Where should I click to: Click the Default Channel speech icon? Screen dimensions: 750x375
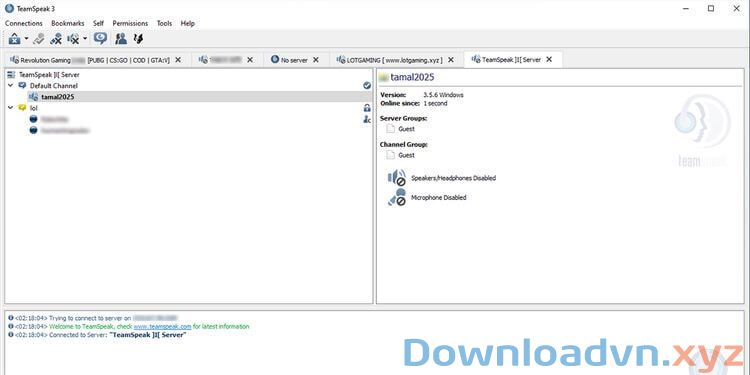pyautogui.click(x=22, y=86)
